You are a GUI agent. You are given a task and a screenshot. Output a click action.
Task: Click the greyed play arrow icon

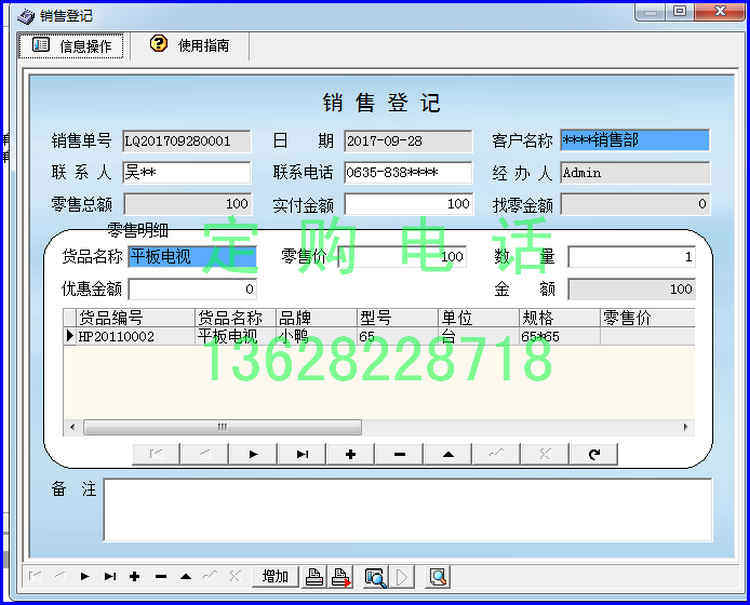pos(402,577)
